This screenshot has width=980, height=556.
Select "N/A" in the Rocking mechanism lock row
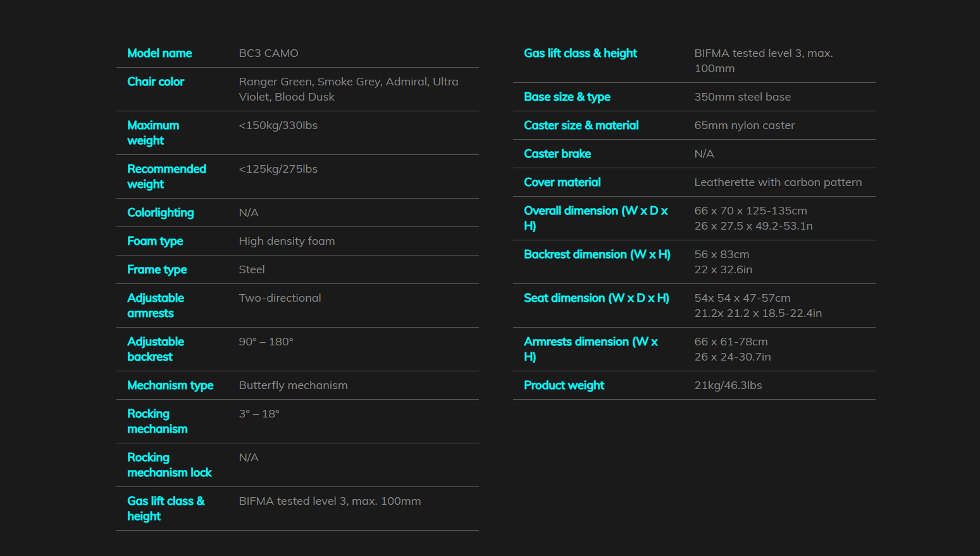click(249, 457)
